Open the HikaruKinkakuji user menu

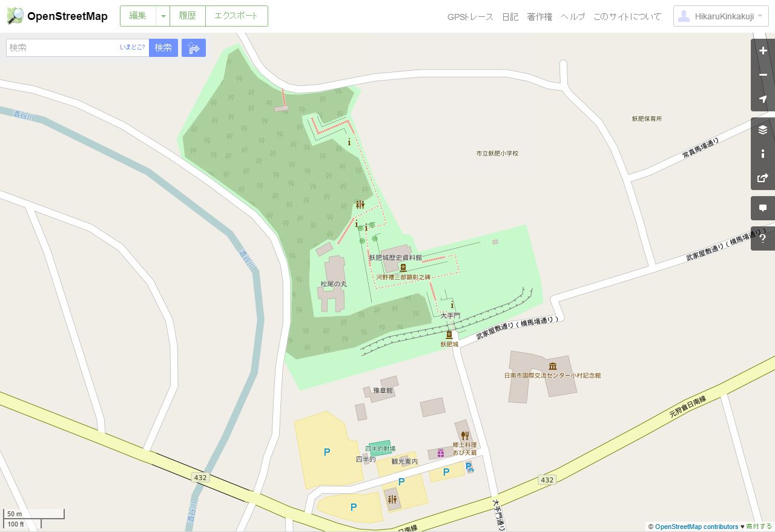(x=721, y=16)
